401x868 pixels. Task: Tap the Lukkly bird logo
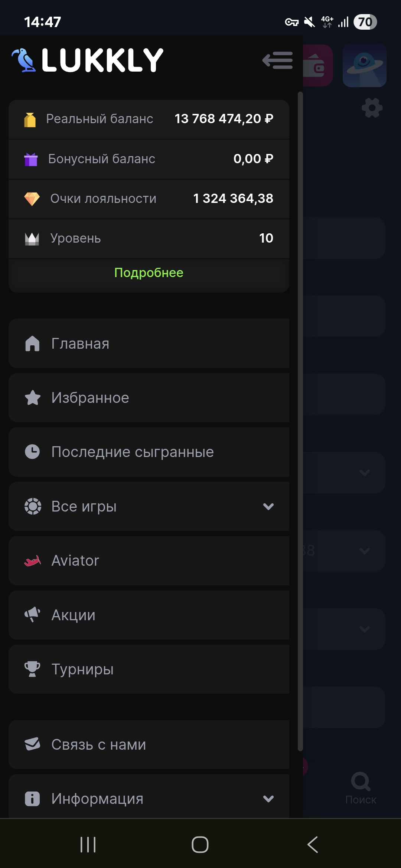pyautogui.click(x=24, y=60)
